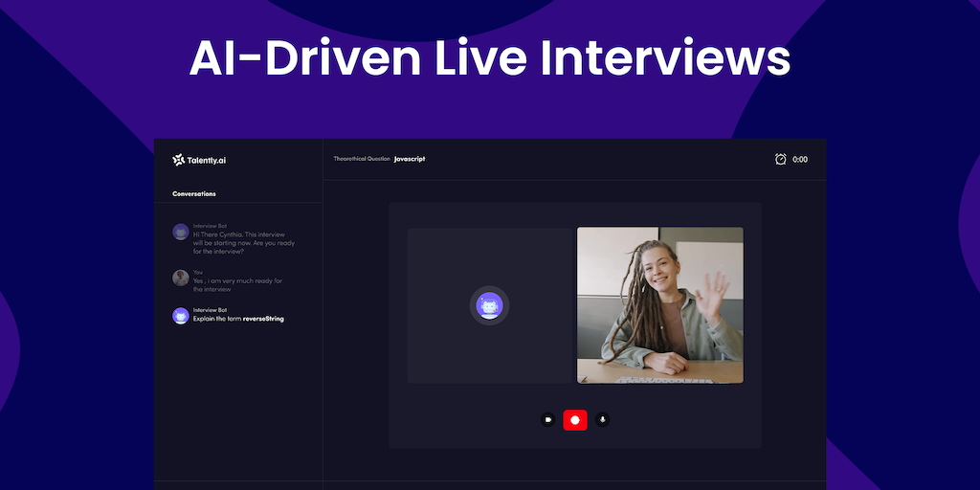The height and width of the screenshot is (490, 980).
Task: Click the 0:00 timer value
Action: 800,160
